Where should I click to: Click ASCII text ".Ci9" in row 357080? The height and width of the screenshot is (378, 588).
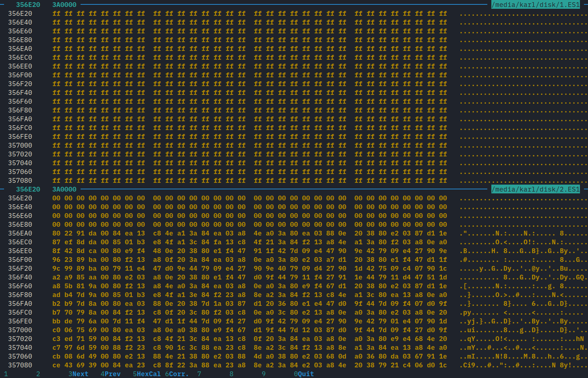(467, 365)
